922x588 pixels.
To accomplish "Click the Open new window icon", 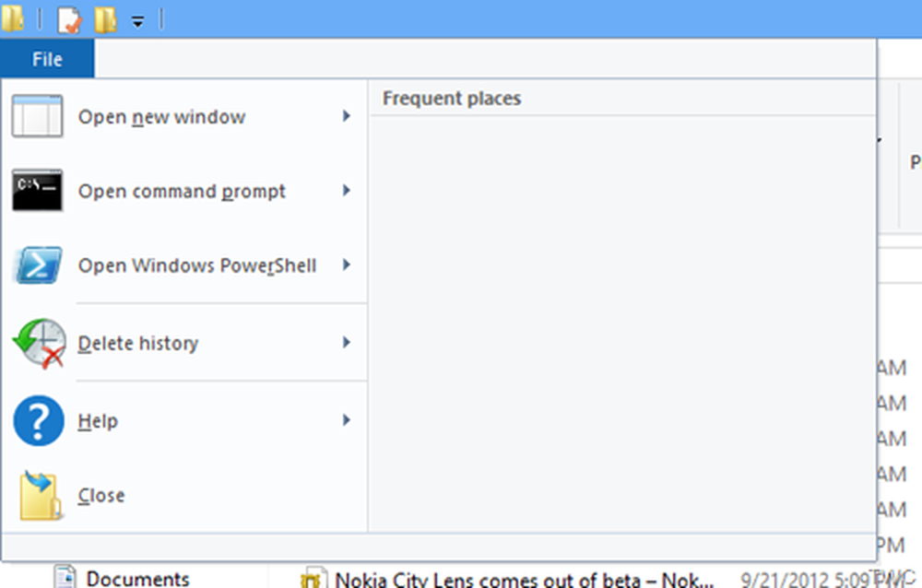I will click(37, 117).
